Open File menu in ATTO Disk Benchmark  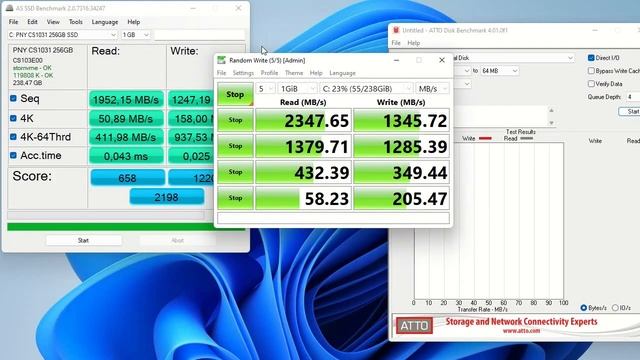396,43
